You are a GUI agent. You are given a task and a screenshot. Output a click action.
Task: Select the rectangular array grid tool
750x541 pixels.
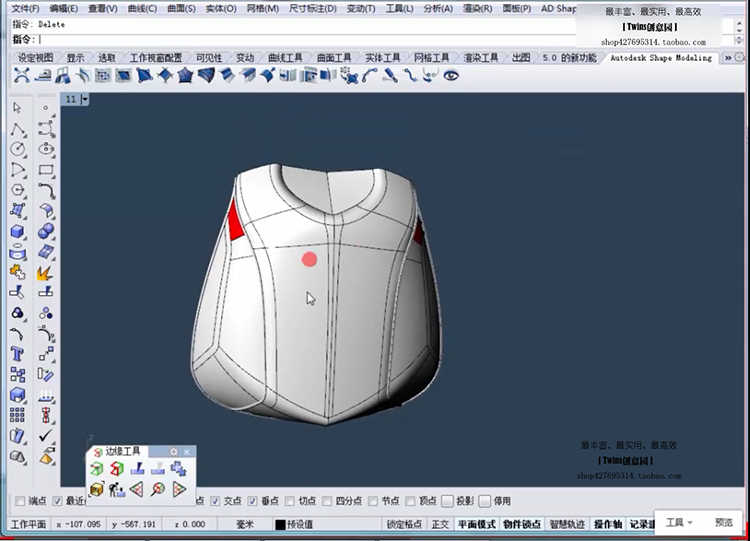point(17,415)
